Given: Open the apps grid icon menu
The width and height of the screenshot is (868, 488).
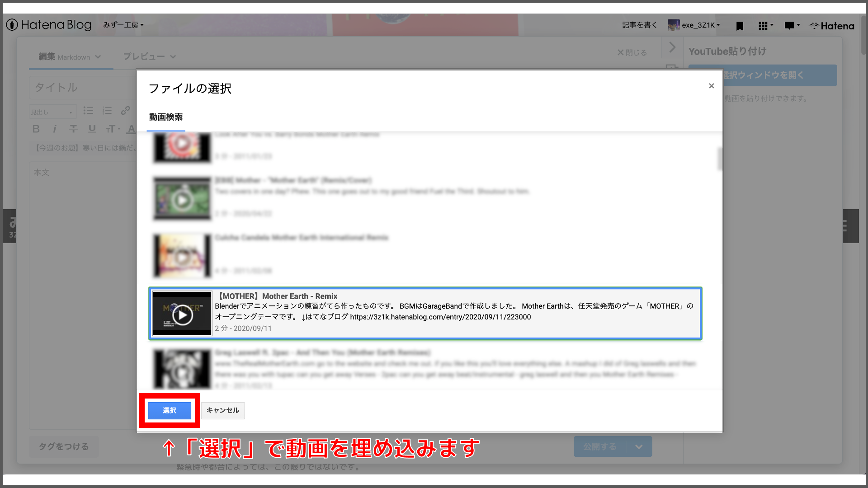Looking at the screenshot, I should (x=765, y=26).
